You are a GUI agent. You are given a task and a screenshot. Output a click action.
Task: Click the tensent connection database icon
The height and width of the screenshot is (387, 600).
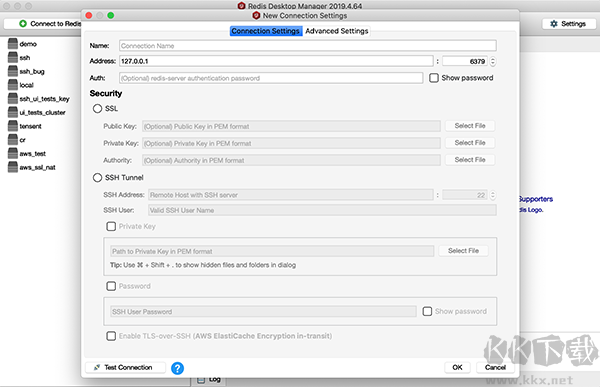tap(13, 126)
